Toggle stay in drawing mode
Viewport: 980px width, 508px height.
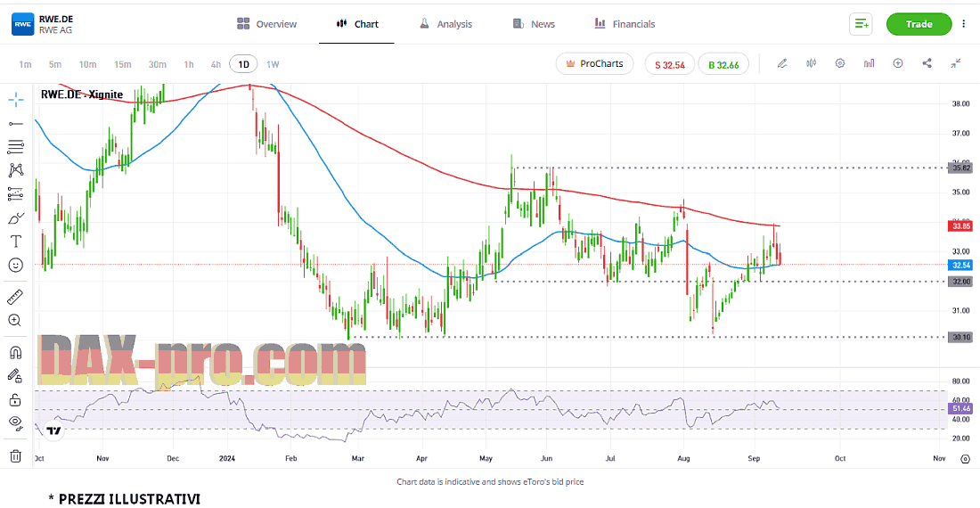pos(16,375)
